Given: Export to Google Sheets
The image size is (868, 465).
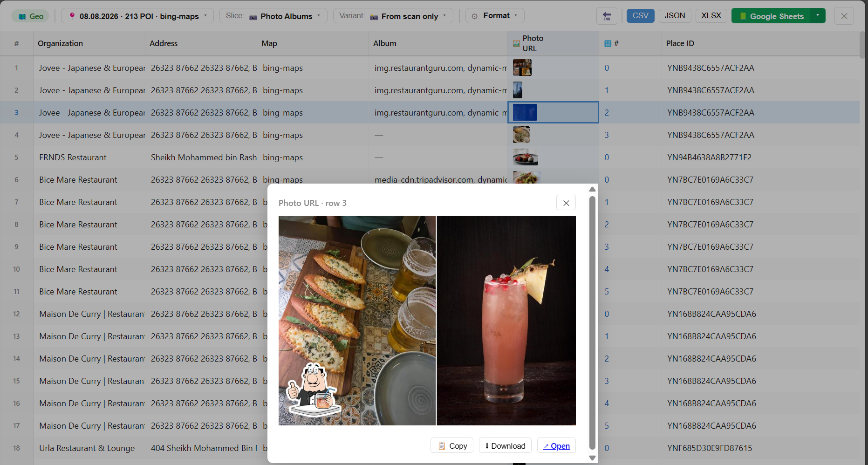Looking at the screenshot, I should tap(771, 16).
